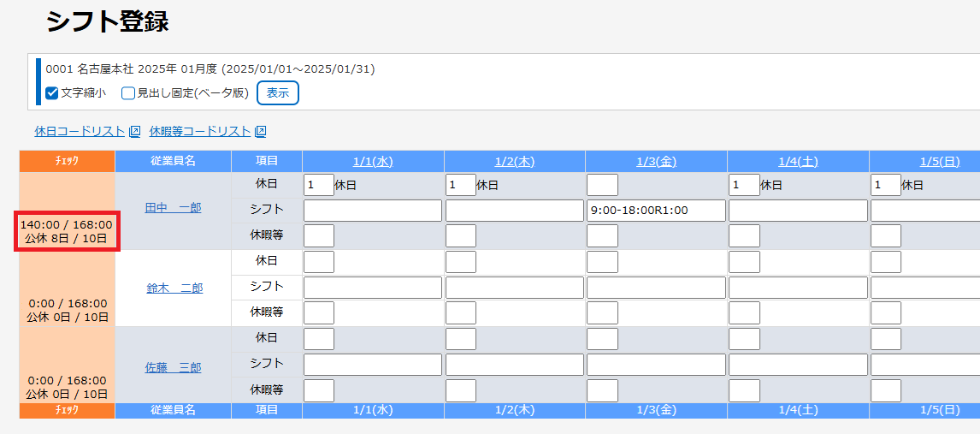The width and height of the screenshot is (980, 434).
Task: Click the 1/2(木) date column header
Action: point(515,161)
